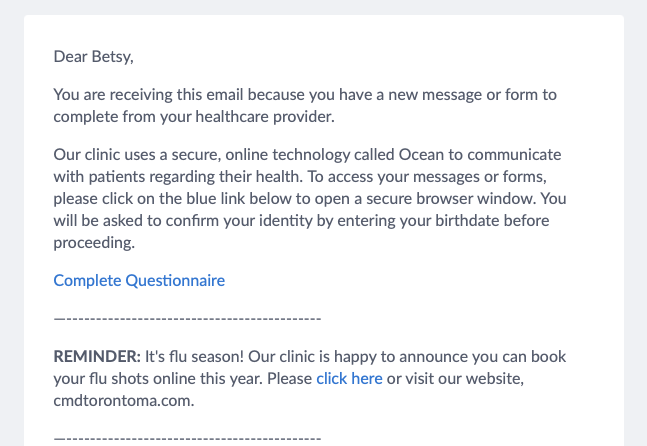The image size is (647, 446).
Task: Click the phrase 'or visit our website,'
Action: click(x=455, y=378)
